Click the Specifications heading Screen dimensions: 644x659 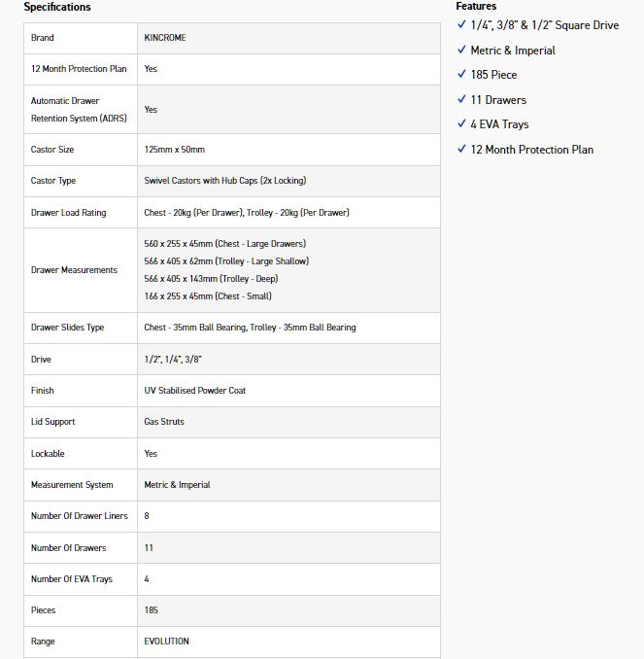point(57,7)
